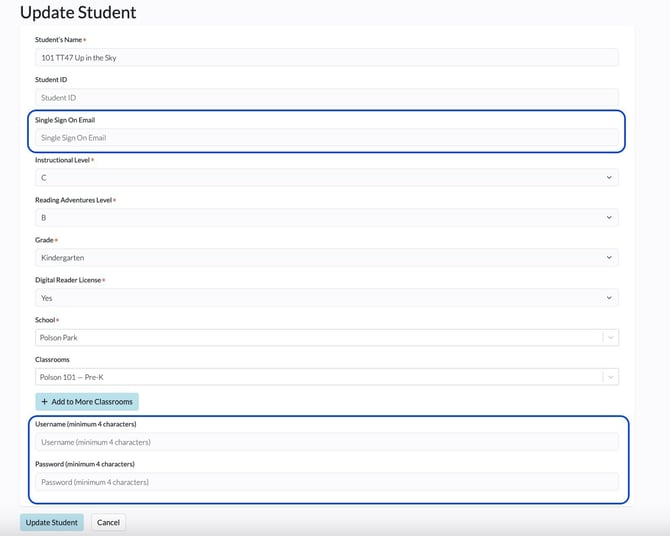Click the Add to More Classrooms button
Screen dimensions: 670x536
coord(87,402)
